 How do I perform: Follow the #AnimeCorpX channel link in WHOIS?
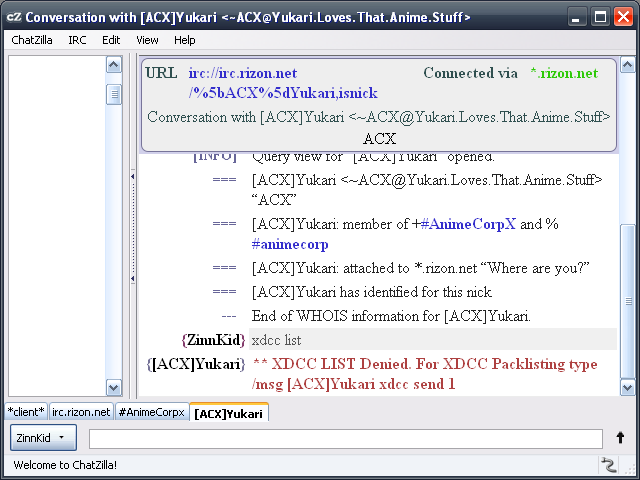coord(468,224)
